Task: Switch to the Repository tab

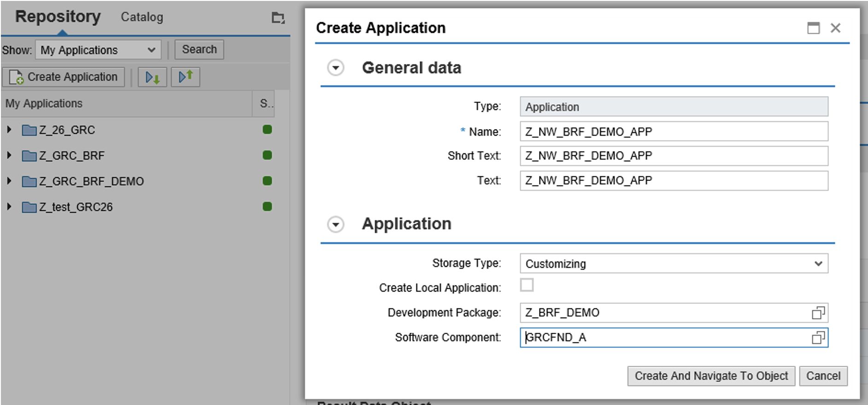Action: click(58, 17)
